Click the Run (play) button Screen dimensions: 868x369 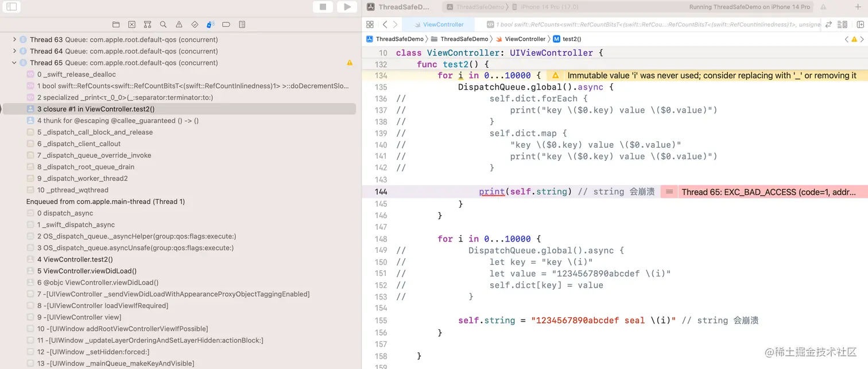[347, 7]
